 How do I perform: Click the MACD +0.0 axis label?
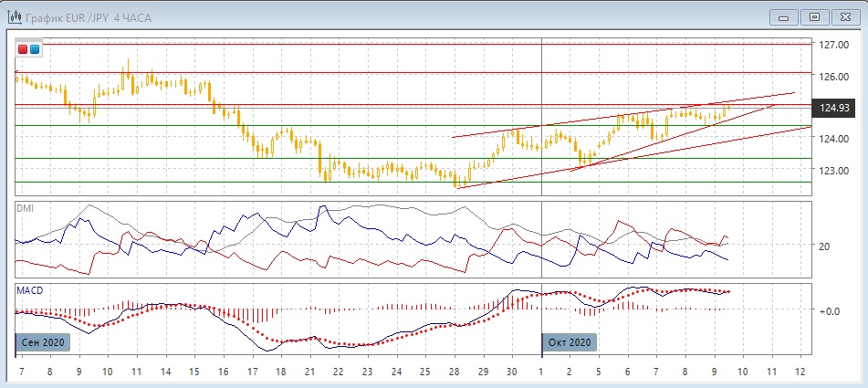tap(829, 311)
